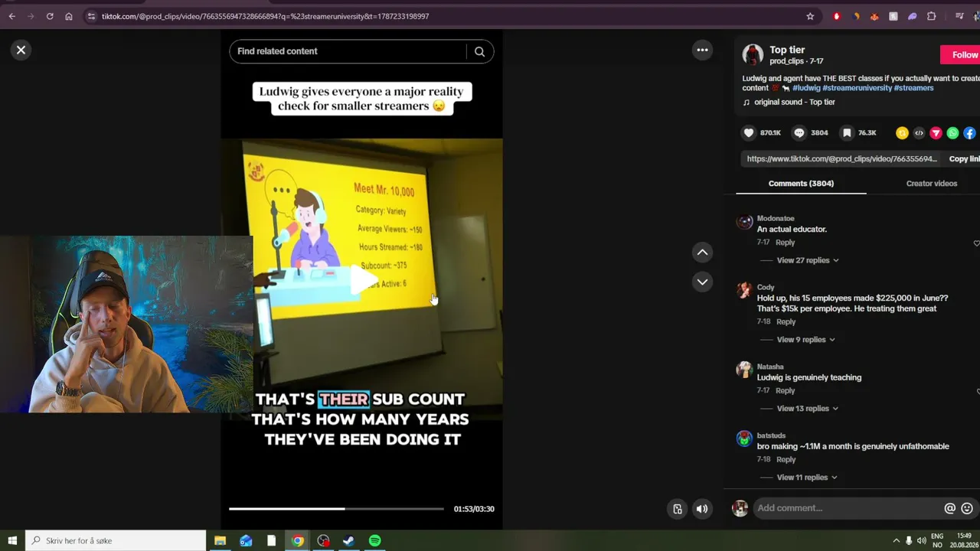This screenshot has width=980, height=551.
Task: Open comments via the speech bubble icon
Action: coord(799,133)
